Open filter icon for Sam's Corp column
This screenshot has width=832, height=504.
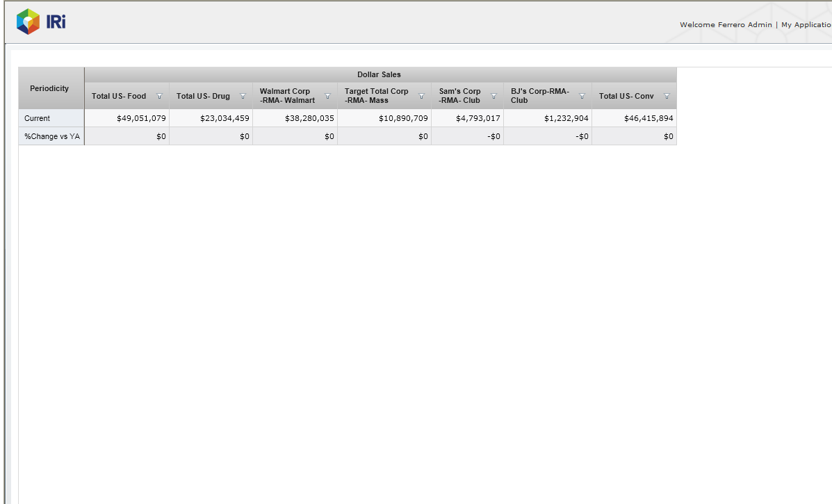tap(494, 96)
